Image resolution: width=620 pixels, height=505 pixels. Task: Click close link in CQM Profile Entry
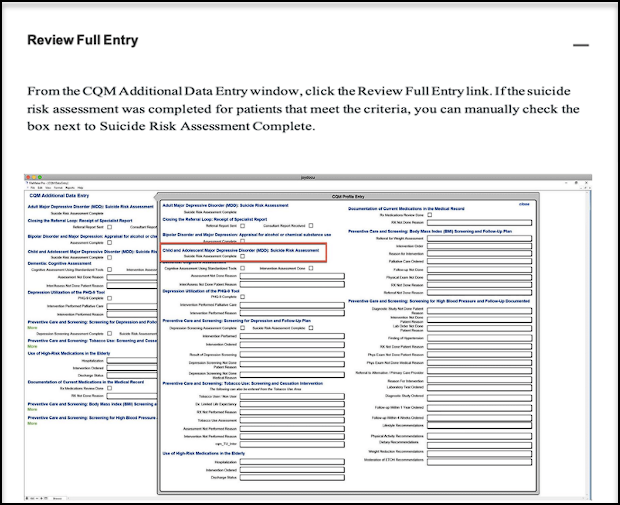(x=524, y=204)
